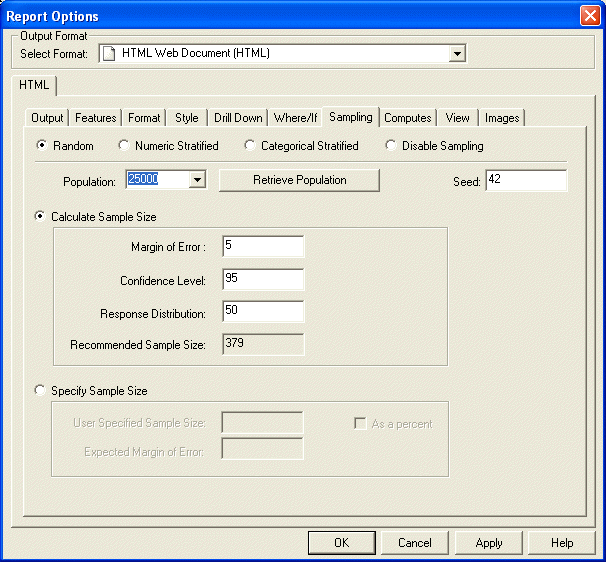
Task: Open the Format tab
Action: 144,118
